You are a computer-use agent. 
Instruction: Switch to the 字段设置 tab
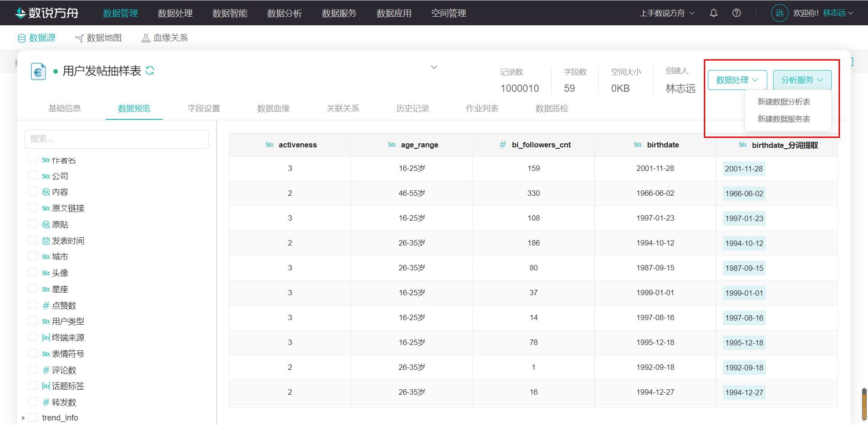click(204, 109)
